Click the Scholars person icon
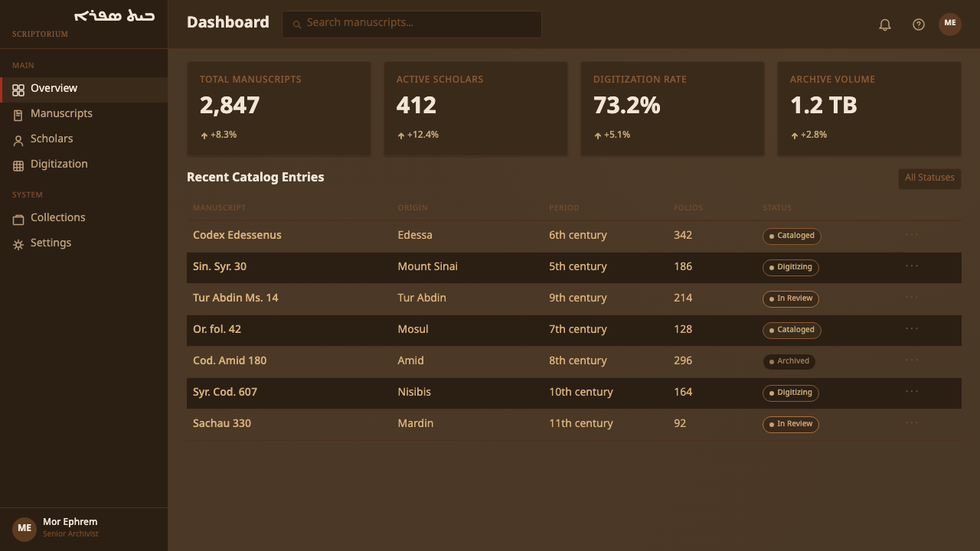 click(x=18, y=140)
